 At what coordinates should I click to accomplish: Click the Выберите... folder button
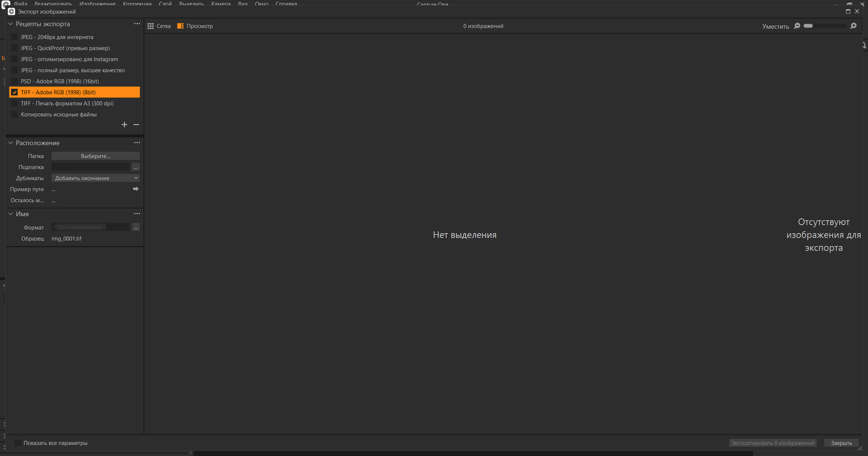pos(96,156)
